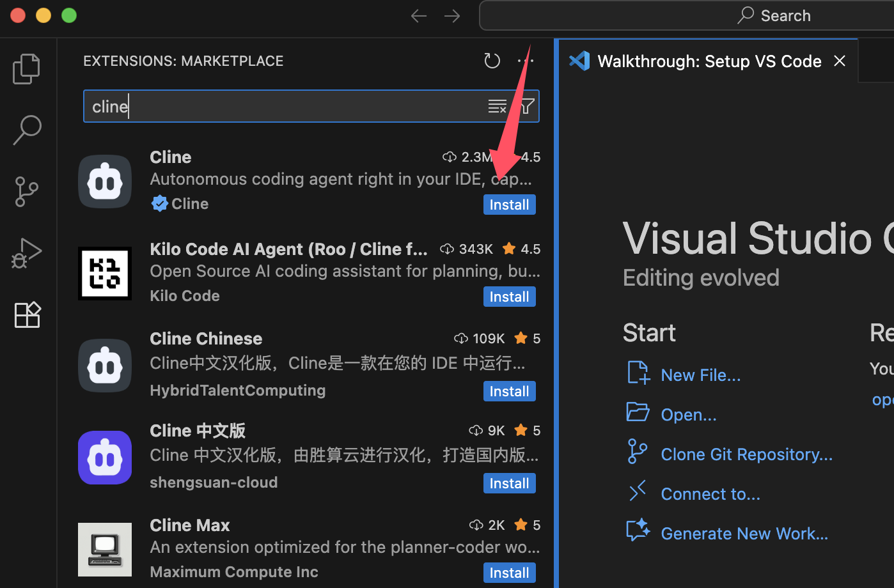Screen dimensions: 894x588
Task: Select the Kilo Code AI Agent title
Action: [x=288, y=249]
